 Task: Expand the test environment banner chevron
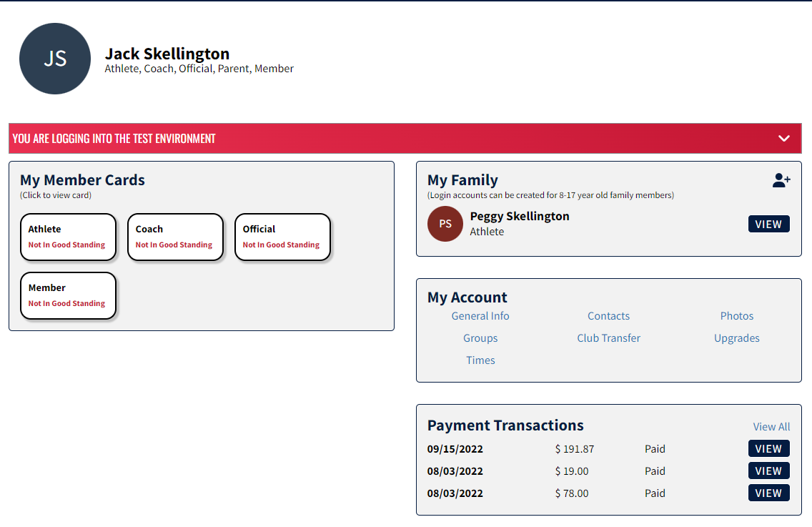click(784, 138)
